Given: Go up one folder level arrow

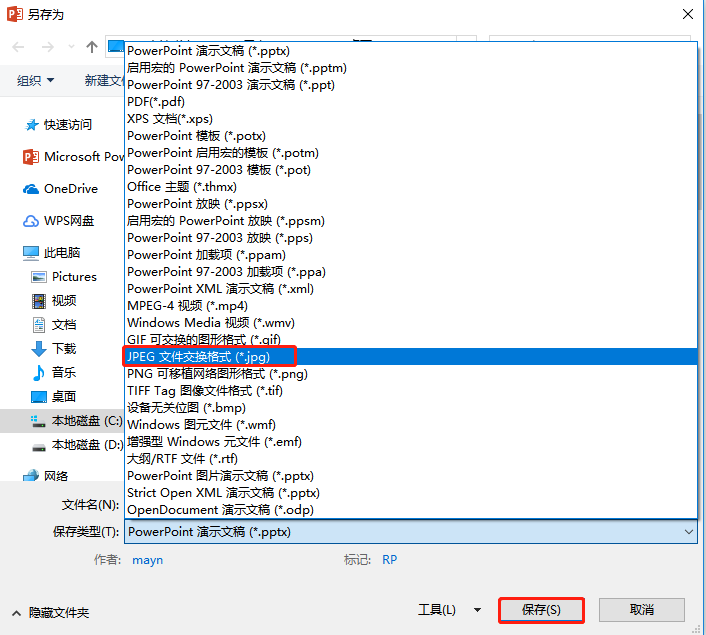Looking at the screenshot, I should pos(92,47).
